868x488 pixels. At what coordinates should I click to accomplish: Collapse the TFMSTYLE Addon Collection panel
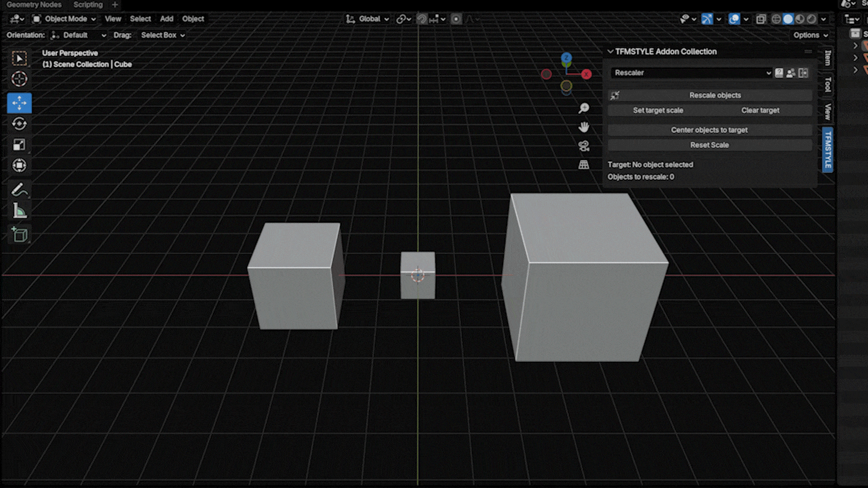(610, 52)
